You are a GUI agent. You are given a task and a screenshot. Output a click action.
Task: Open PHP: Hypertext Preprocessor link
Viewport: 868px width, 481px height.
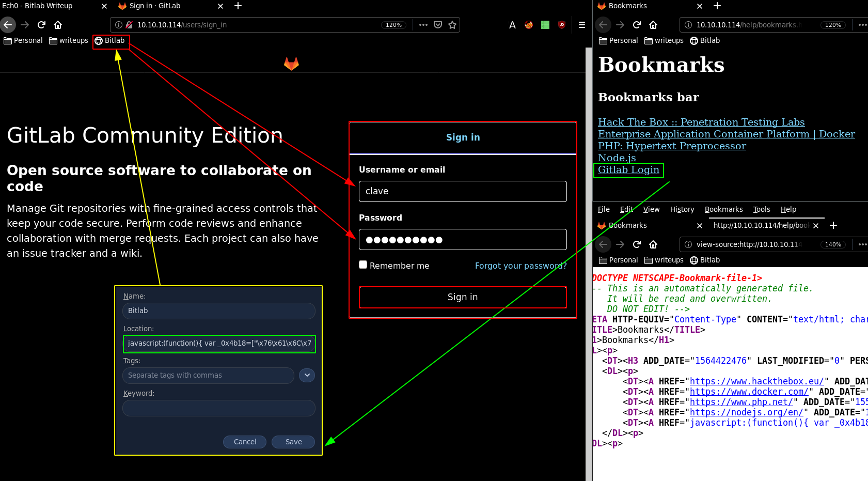coord(672,146)
